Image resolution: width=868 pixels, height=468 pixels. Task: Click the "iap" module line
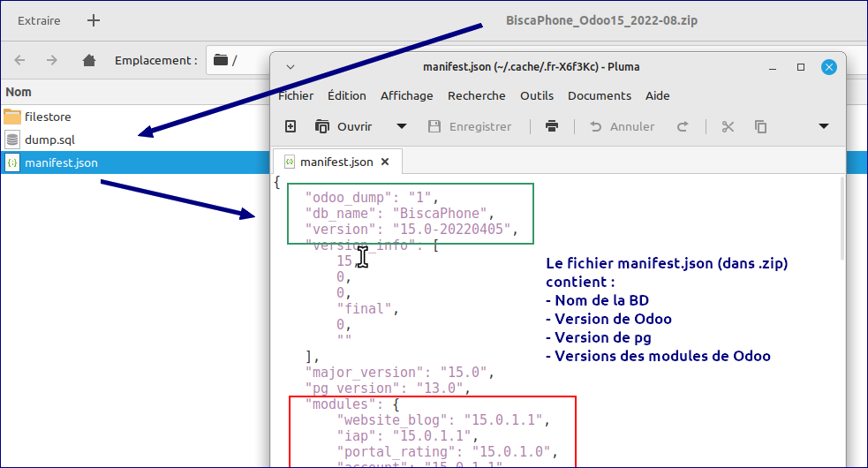(x=407, y=436)
